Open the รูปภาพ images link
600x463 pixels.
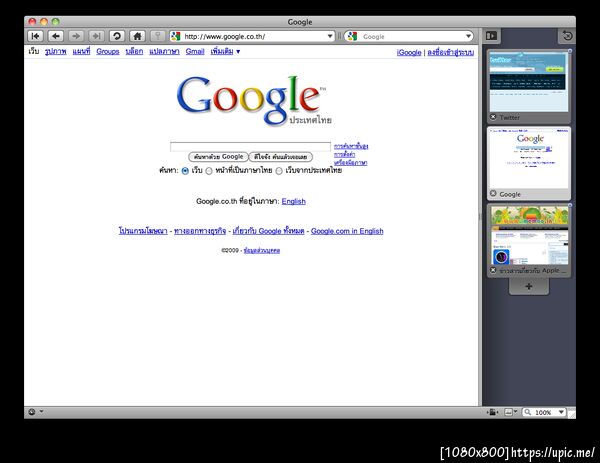click(55, 51)
